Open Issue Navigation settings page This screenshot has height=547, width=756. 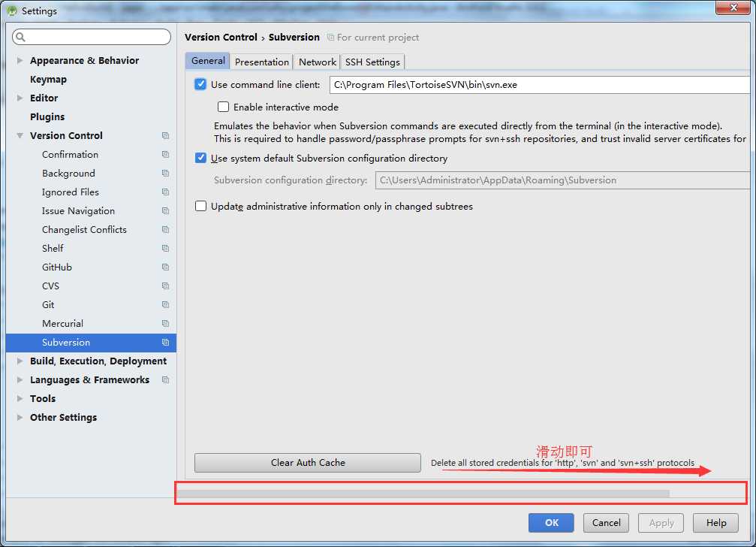pos(78,211)
